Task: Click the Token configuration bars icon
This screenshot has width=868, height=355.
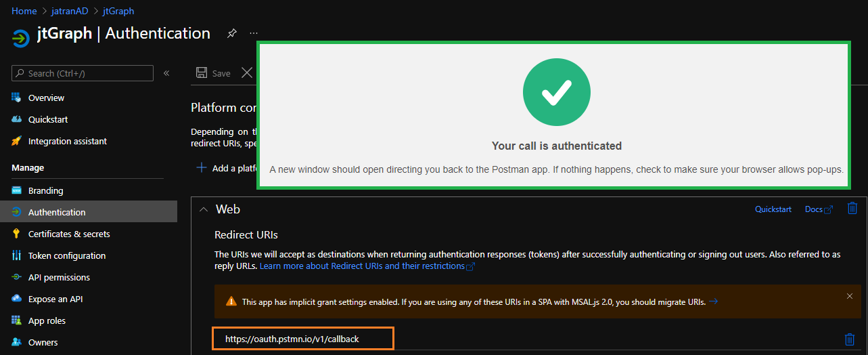Action: [x=16, y=255]
